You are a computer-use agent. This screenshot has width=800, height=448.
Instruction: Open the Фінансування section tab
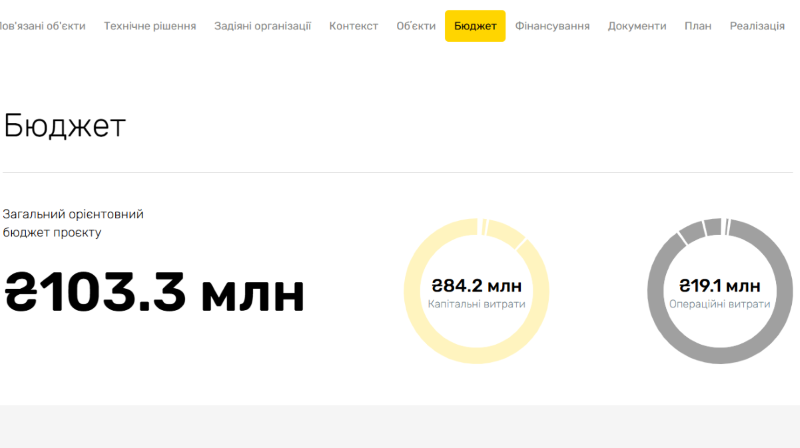click(552, 26)
